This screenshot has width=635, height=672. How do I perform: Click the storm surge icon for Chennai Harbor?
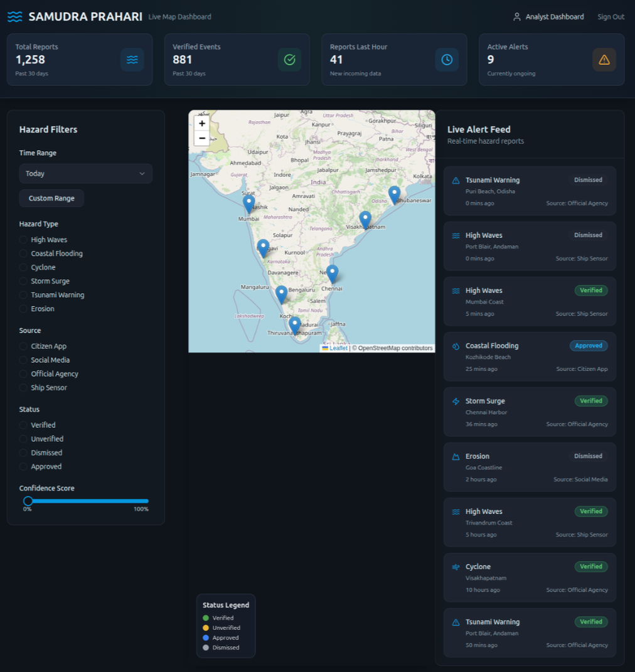[x=456, y=401]
